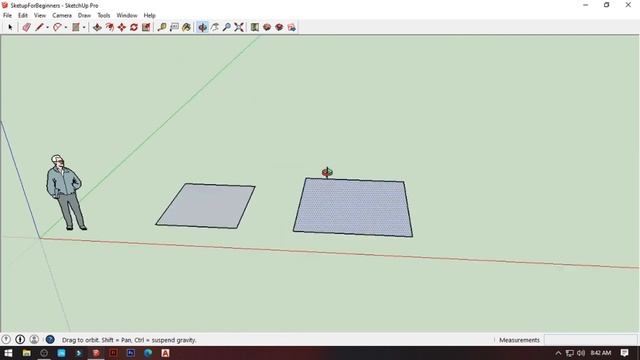Launch Photoshop from the taskbar
Viewport: 640px width, 360px height.
click(x=131, y=353)
